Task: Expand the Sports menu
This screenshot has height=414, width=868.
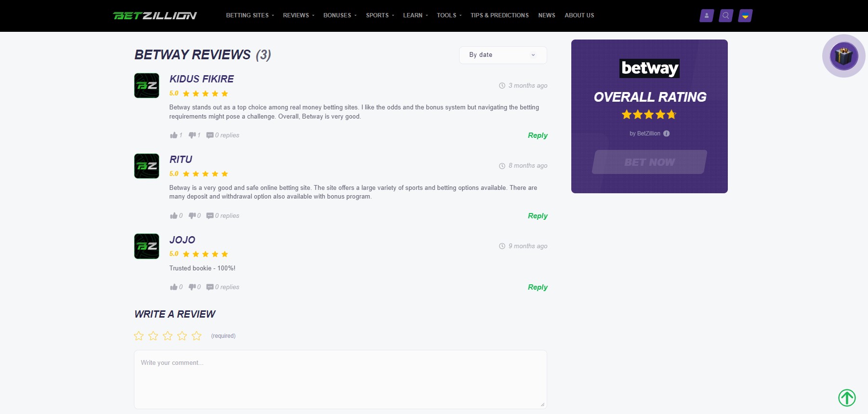Action: (380, 15)
